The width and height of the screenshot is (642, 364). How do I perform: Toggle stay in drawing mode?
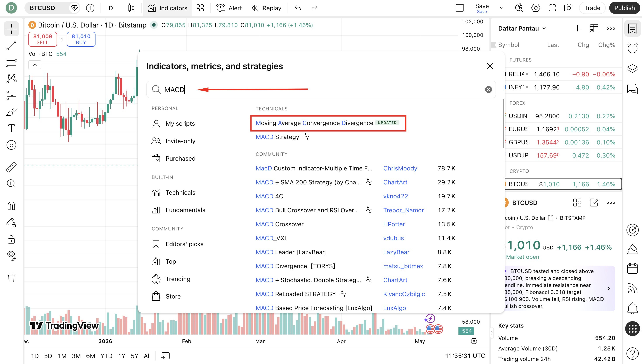coord(11,223)
